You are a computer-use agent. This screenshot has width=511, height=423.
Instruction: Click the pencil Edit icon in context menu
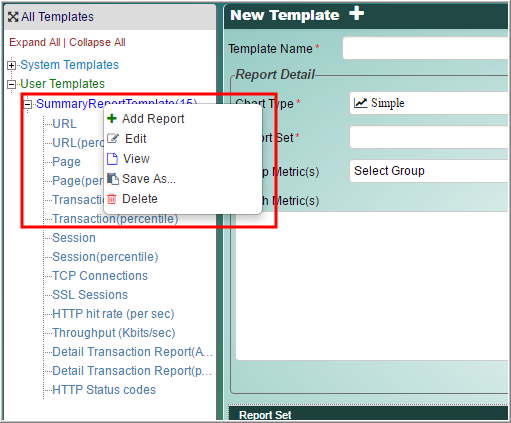point(113,138)
